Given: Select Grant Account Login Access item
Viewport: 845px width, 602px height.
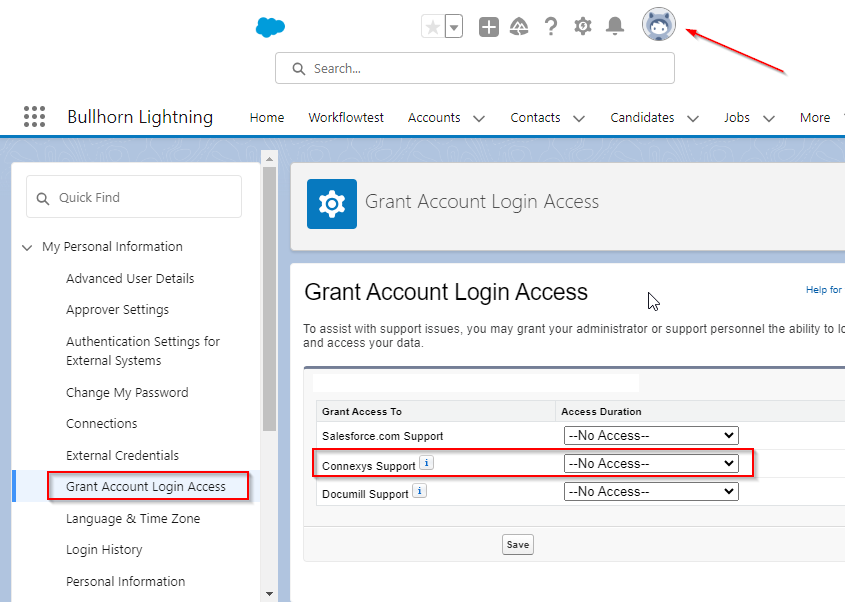Looking at the screenshot, I should pyautogui.click(x=146, y=487).
